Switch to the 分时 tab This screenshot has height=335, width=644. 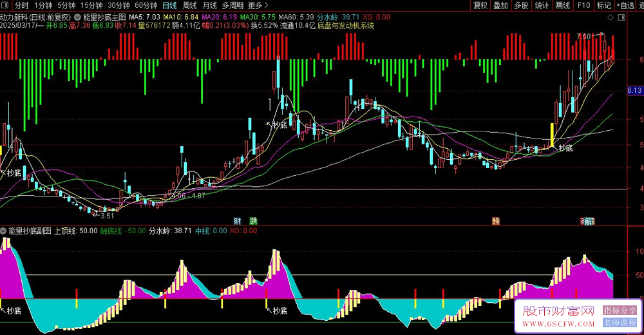(x=21, y=5)
